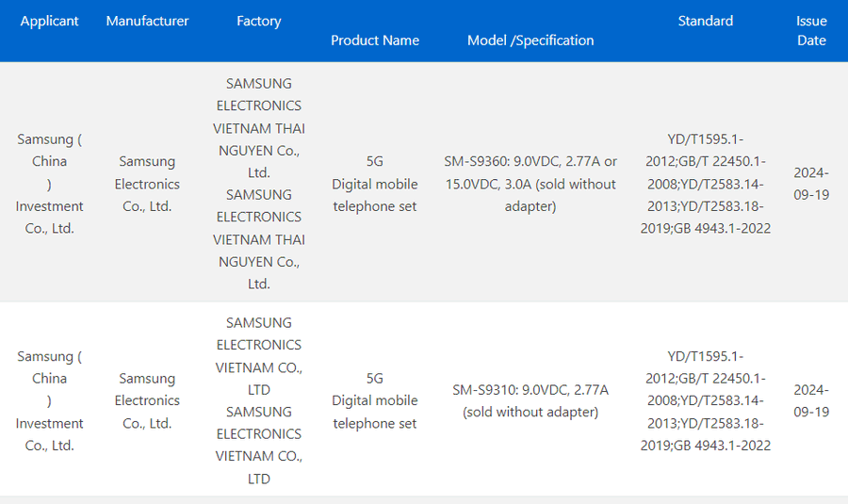
Task: Click the Product Name column header
Action: click(375, 41)
